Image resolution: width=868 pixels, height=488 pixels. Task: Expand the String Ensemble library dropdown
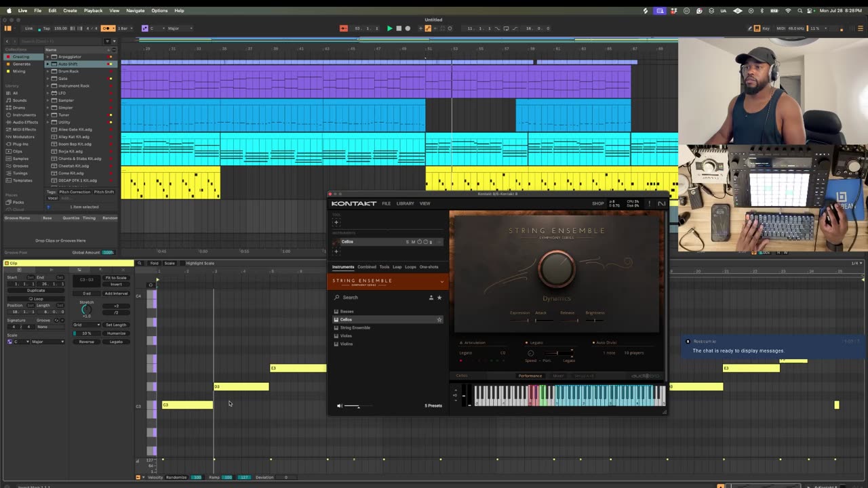[442, 281]
